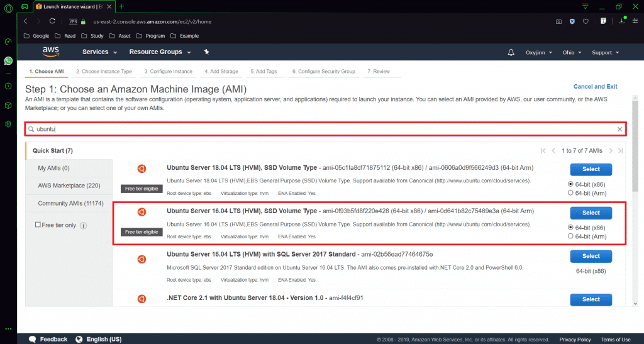Switch to 6. Configure Security Group step

pos(324,72)
